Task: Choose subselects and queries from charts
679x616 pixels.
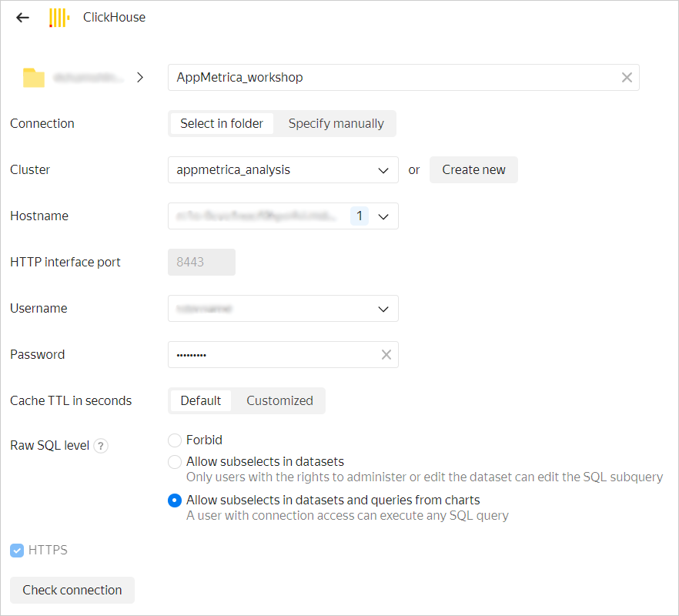Action: point(175,500)
